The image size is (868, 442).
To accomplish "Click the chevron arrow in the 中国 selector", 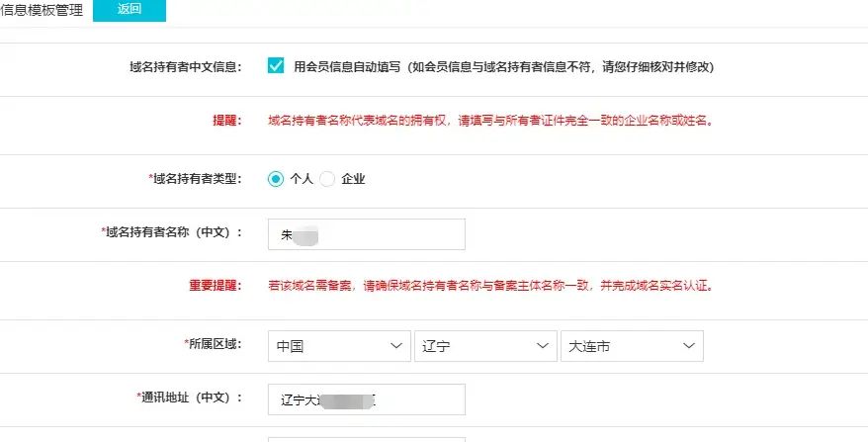I will [394, 346].
